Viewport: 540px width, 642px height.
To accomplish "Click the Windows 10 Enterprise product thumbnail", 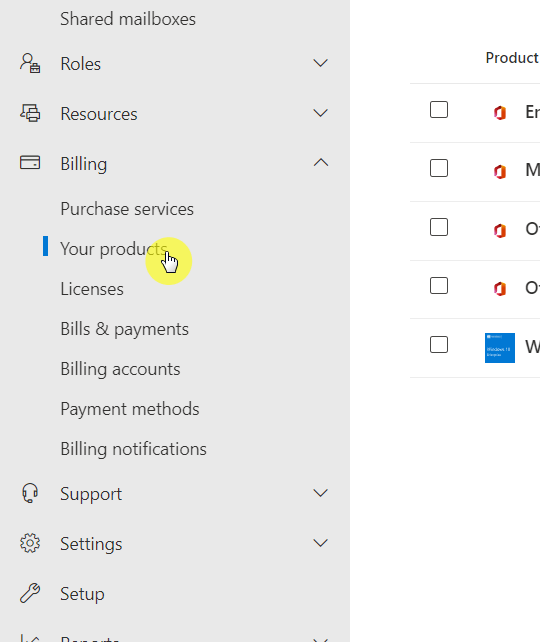I will pyautogui.click(x=499, y=348).
